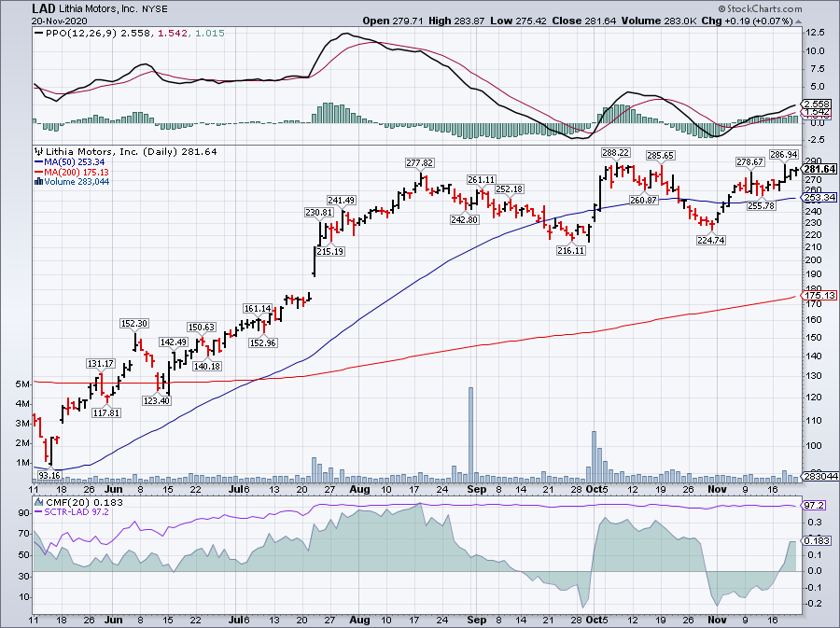Click the CMF(20) 0.183 legend label
The width and height of the screenshot is (840, 628).
pyautogui.click(x=84, y=502)
